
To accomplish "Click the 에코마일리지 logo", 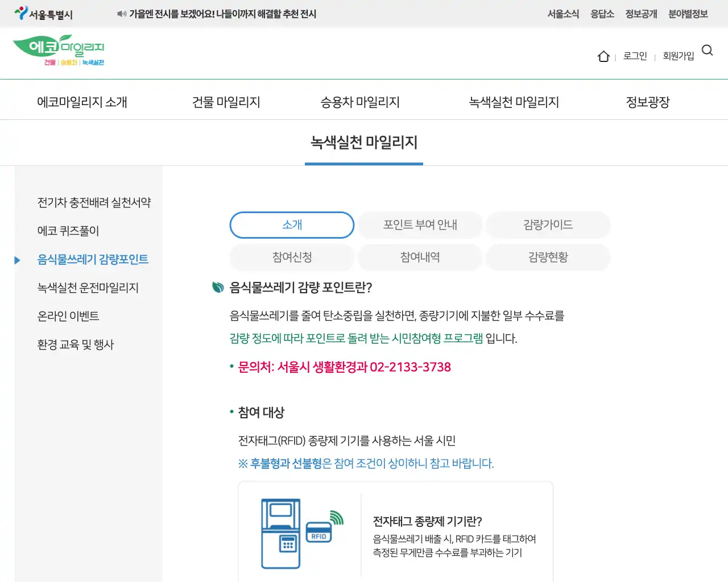I will [x=59, y=51].
